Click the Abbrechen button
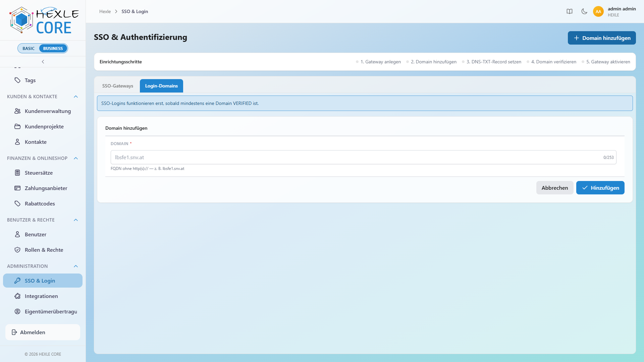Image resolution: width=644 pixels, height=362 pixels. 555,188
